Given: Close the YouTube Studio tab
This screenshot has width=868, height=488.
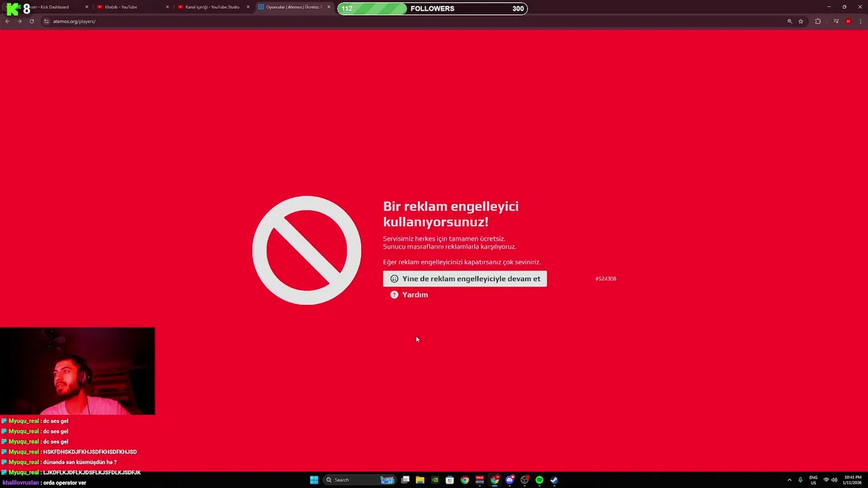Looking at the screenshot, I should (248, 7).
